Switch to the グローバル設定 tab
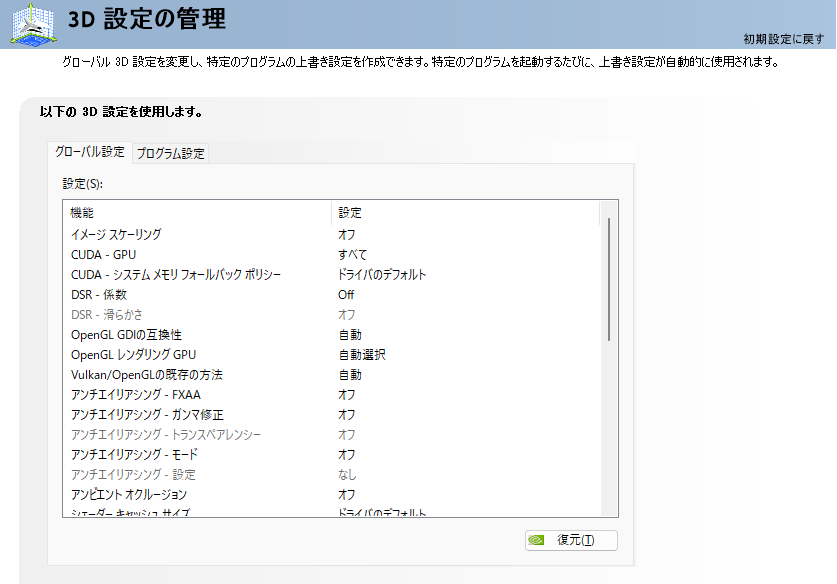 [x=90, y=152]
